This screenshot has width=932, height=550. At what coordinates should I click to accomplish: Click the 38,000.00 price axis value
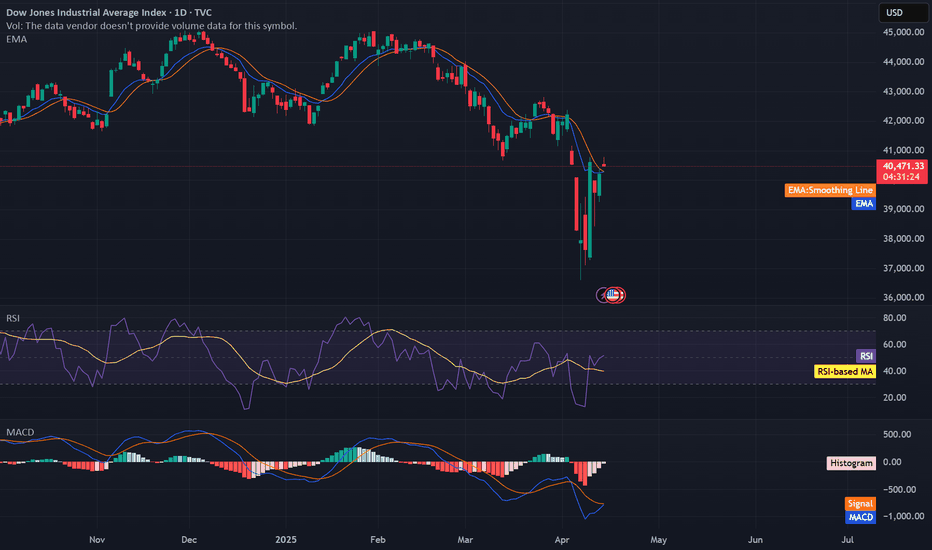click(903, 239)
